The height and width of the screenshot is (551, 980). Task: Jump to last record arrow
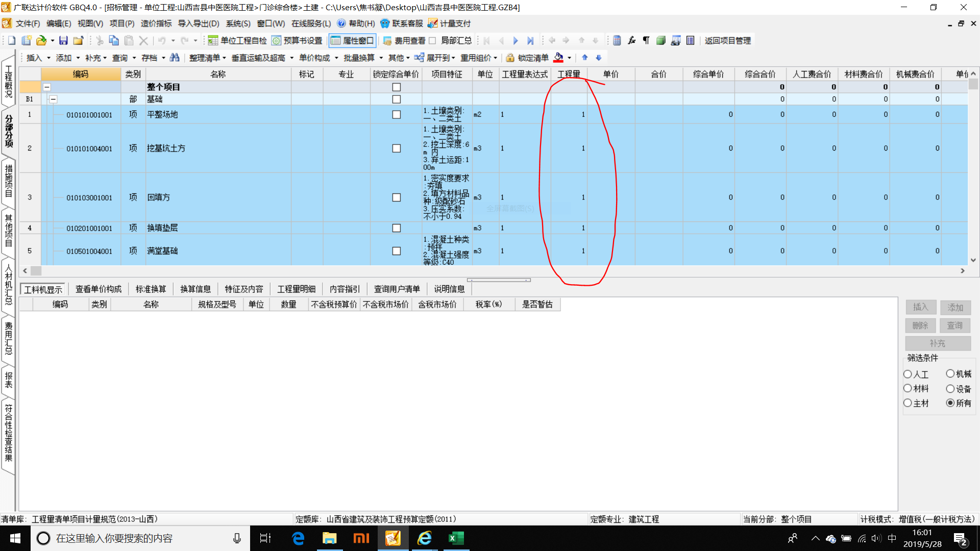(x=530, y=40)
